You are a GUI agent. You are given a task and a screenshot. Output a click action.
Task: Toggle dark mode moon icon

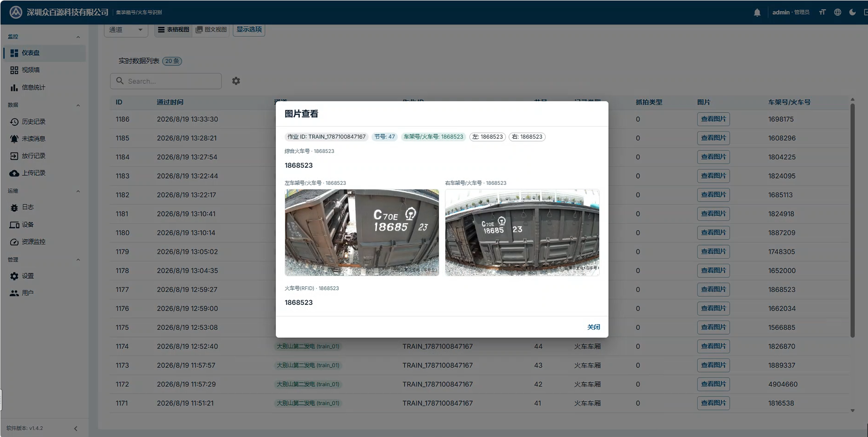pyautogui.click(x=852, y=12)
